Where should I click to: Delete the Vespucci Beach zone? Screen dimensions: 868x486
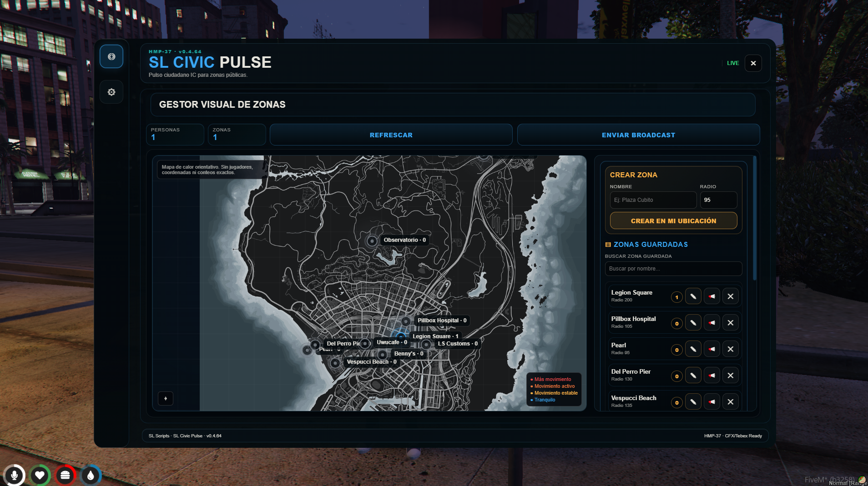(730, 402)
